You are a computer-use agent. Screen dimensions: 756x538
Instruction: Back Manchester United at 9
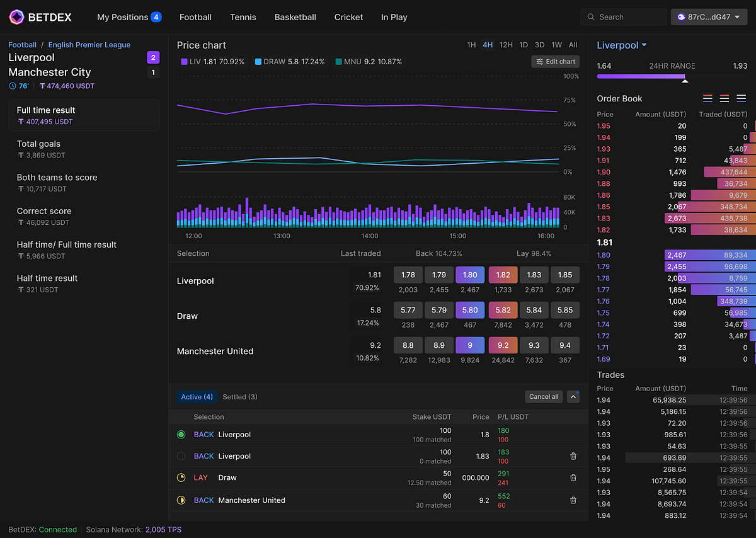[x=470, y=345]
